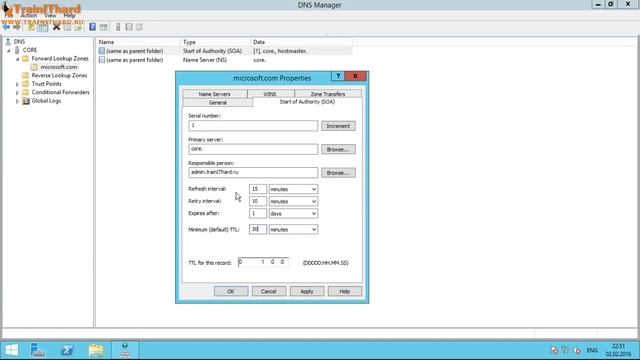This screenshot has height=360, width=640.
Task: Click the Primary server field
Action: tap(253, 149)
